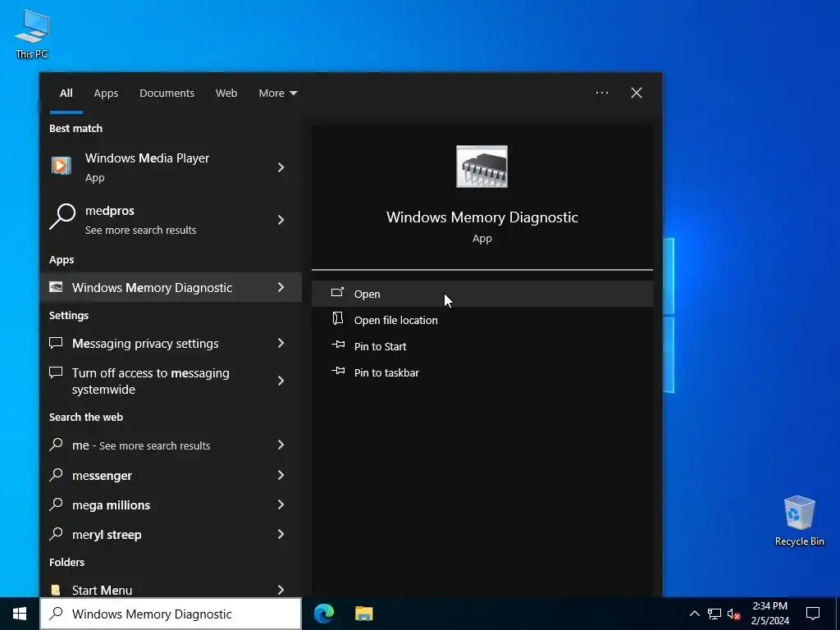Click the Pin to Start pin icon
This screenshot has width=840, height=630.
338,345
